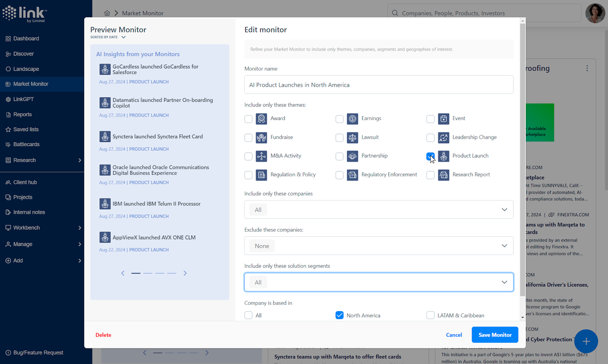Click the Save Monitor button
This screenshot has width=608, height=364.
495,335
